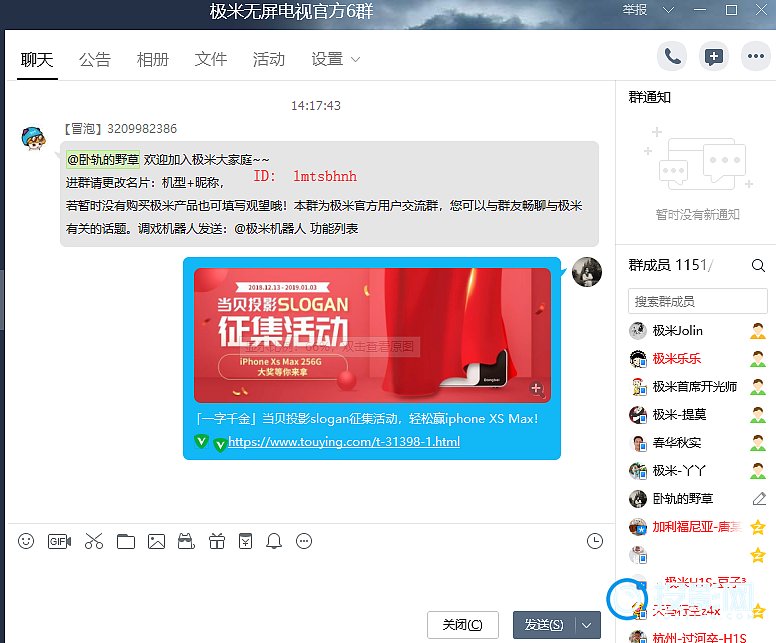
Task: Open the emoji picker
Action: pos(26,541)
